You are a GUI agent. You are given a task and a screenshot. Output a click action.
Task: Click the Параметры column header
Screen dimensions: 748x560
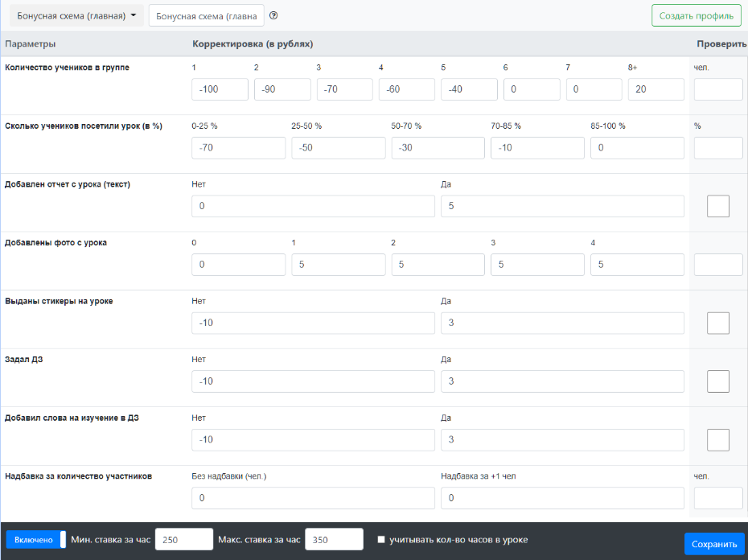(x=30, y=44)
